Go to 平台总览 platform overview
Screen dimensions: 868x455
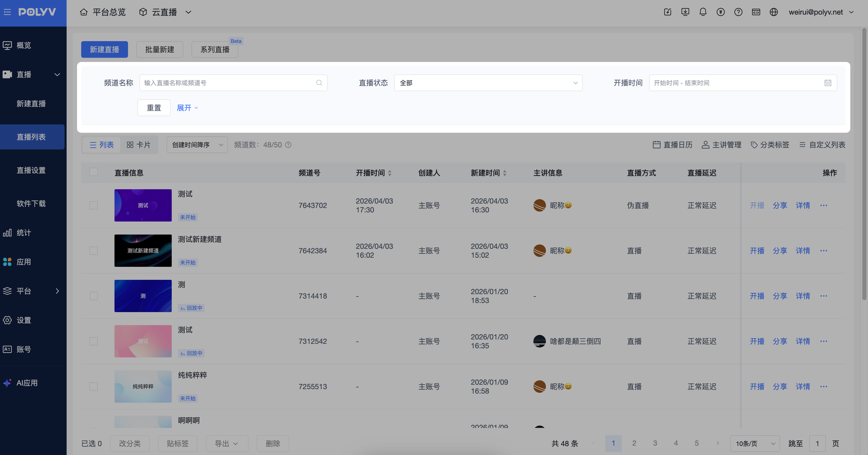pyautogui.click(x=103, y=12)
